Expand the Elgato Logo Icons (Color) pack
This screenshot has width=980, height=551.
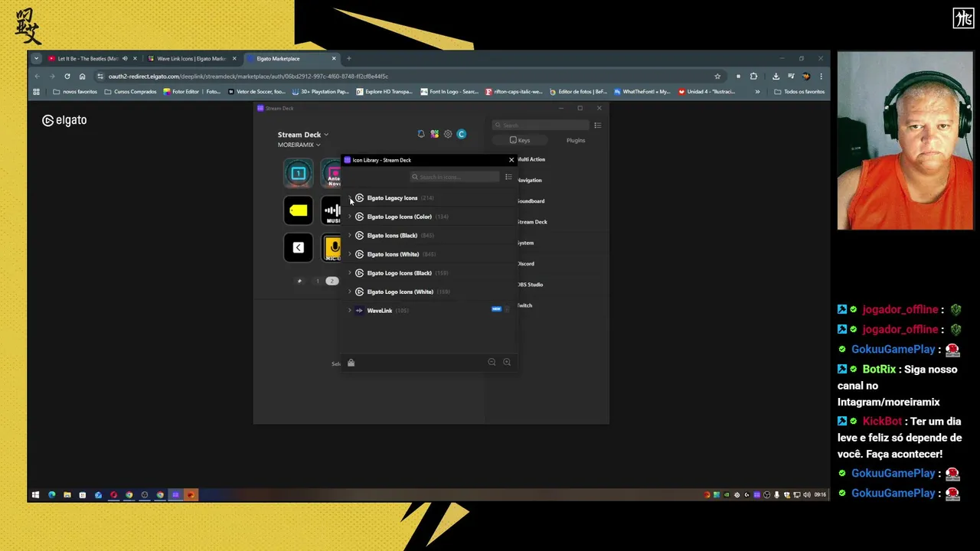pyautogui.click(x=350, y=217)
